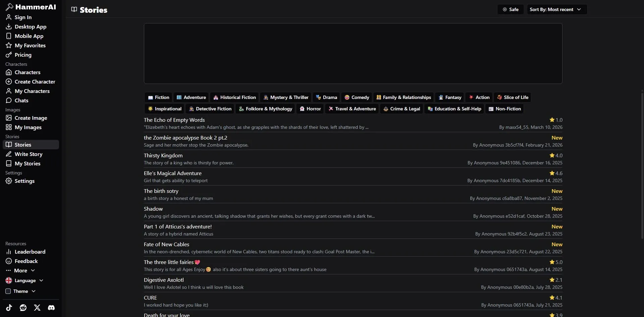
Task: Click the My Favorites star icon
Action: click(x=9, y=45)
